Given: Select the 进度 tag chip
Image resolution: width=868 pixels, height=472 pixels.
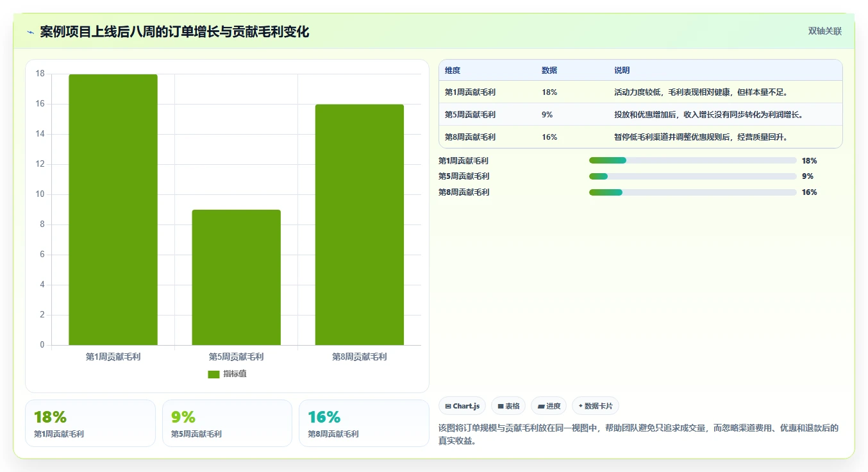Looking at the screenshot, I should point(549,406).
